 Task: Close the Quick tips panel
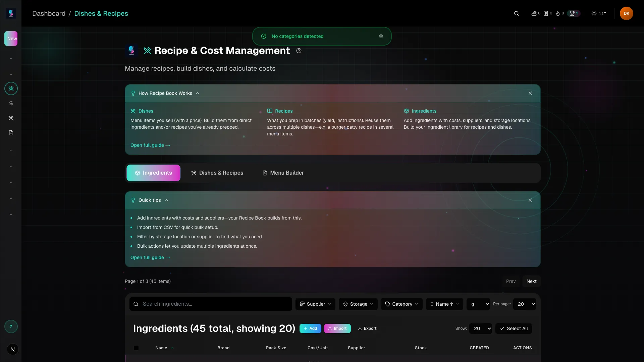tap(530, 200)
